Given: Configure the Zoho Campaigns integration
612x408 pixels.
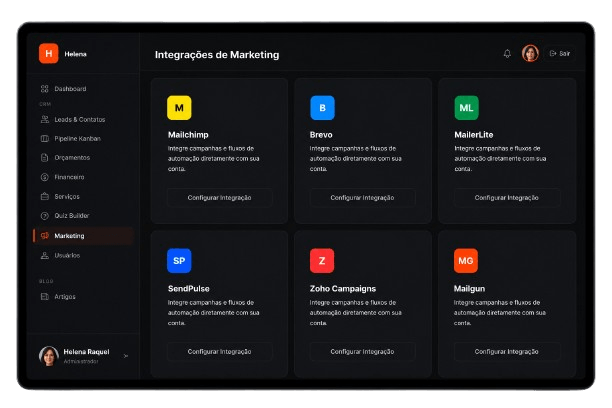Looking at the screenshot, I should tap(363, 351).
